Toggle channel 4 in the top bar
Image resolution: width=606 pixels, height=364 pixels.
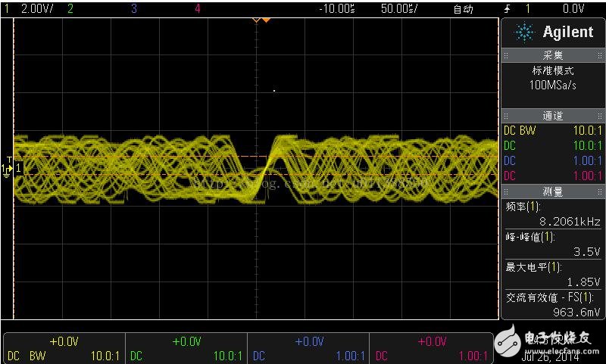(x=198, y=9)
